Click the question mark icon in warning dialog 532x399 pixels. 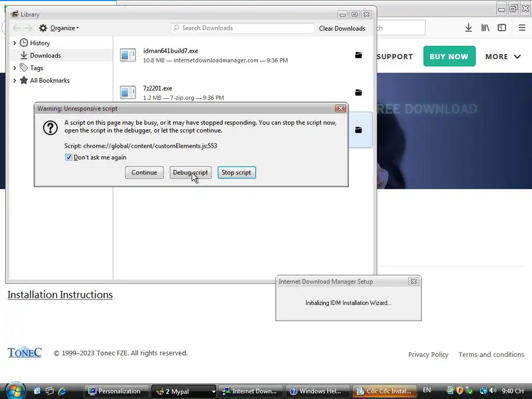click(50, 128)
